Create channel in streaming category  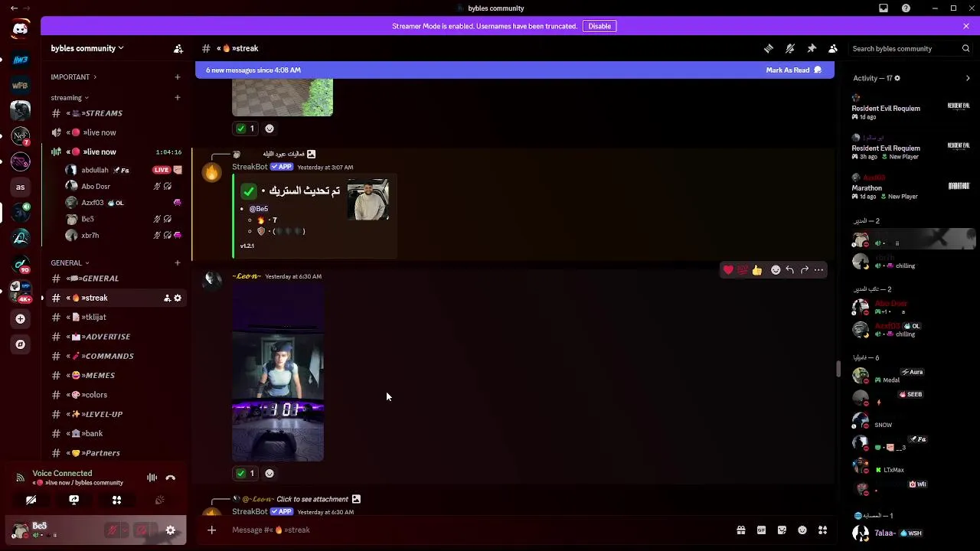(178, 97)
